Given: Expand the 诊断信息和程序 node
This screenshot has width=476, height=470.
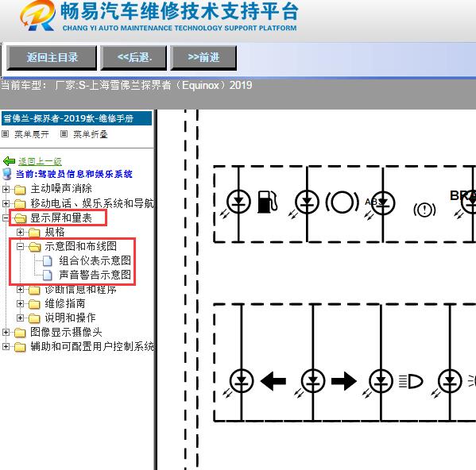Looking at the screenshot, I should [20, 289].
